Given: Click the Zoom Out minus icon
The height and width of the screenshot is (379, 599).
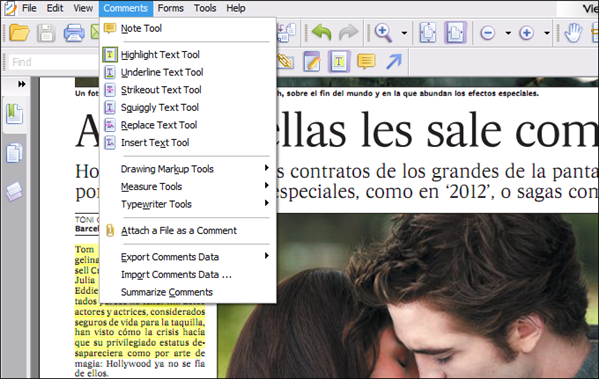Looking at the screenshot, I should point(488,33).
